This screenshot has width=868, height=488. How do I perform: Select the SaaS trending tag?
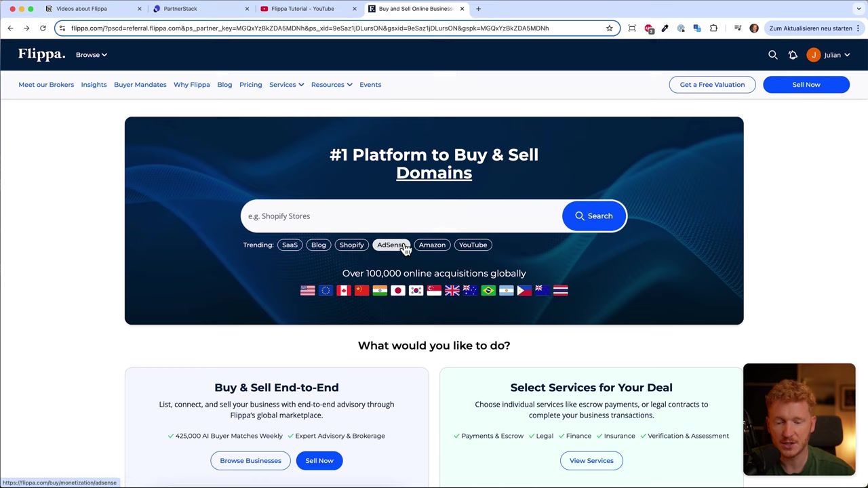click(290, 245)
